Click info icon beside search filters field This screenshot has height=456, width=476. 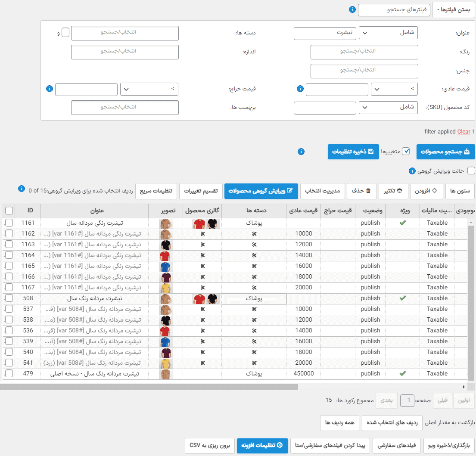pos(352,10)
